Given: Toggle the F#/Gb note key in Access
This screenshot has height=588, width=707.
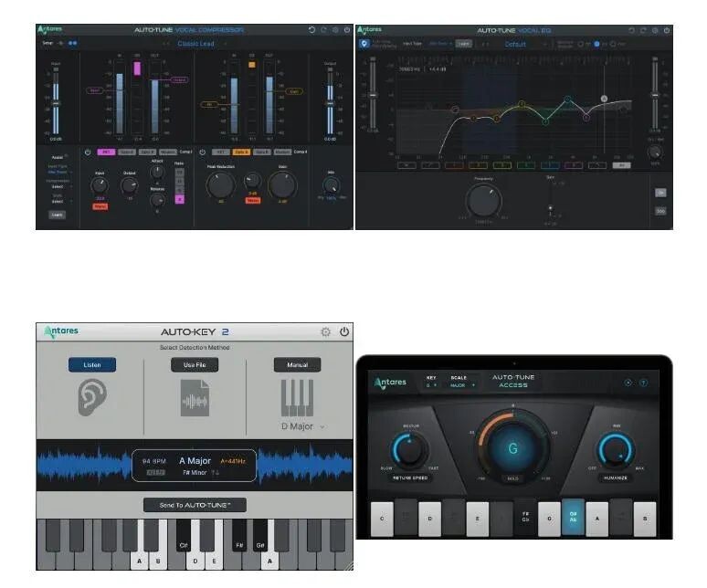Looking at the screenshot, I should (525, 517).
